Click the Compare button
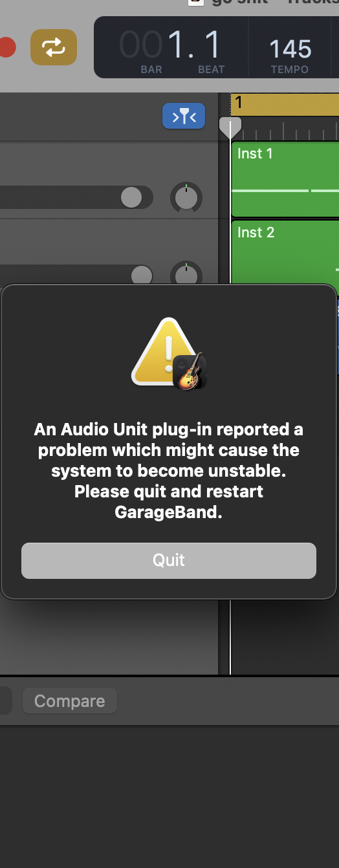This screenshot has width=339, height=868. (70, 701)
